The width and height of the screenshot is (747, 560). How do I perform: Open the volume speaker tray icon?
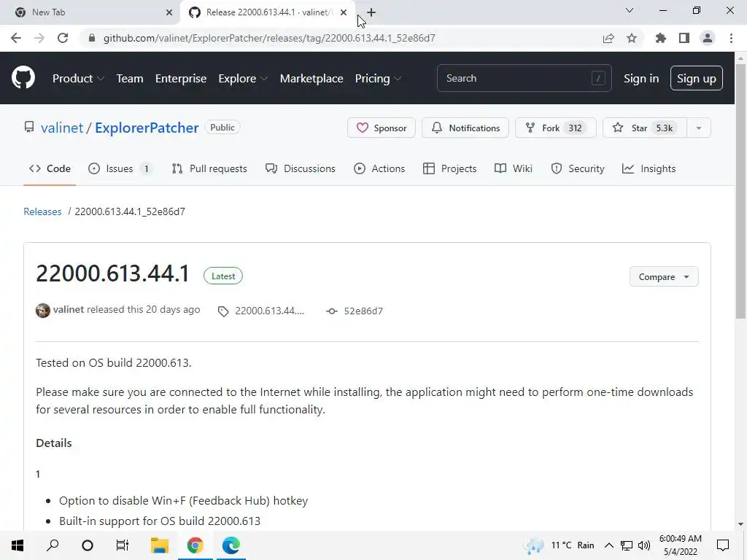click(644, 545)
